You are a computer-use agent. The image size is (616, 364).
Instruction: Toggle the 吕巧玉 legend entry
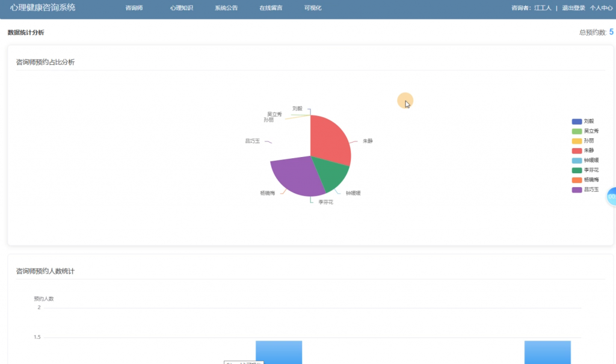[585, 190]
